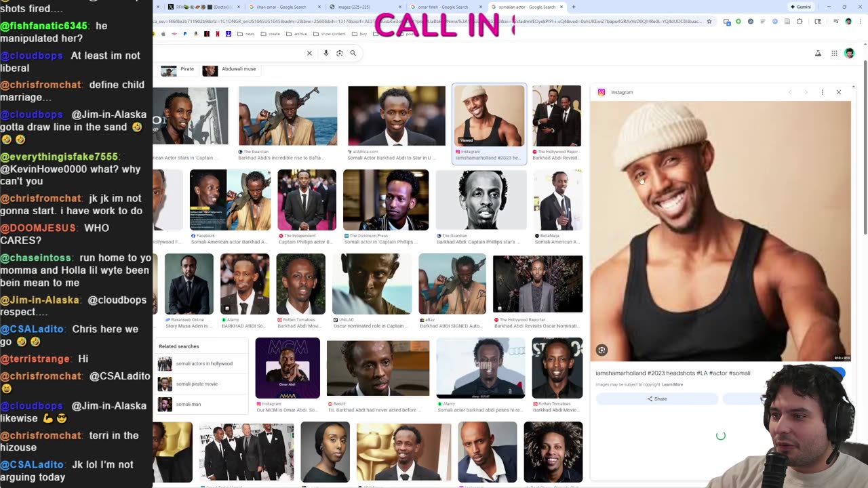
Task: Click chat username @fishfanatic6345
Action: click(44, 26)
